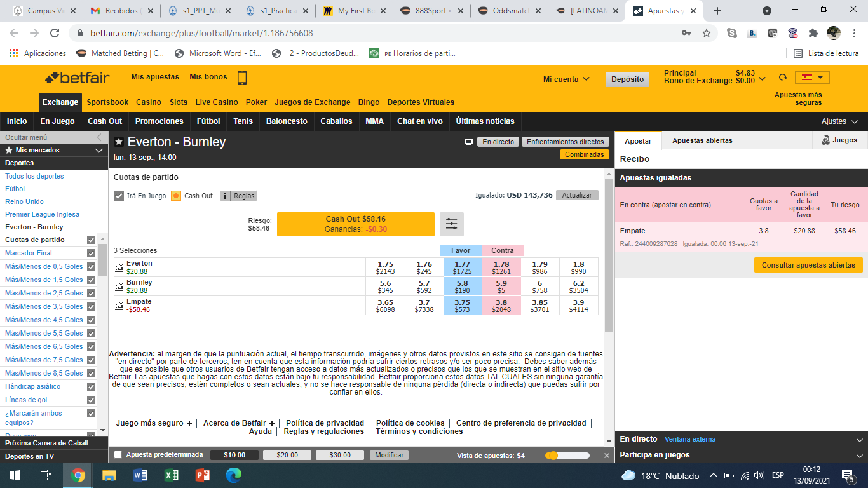Uncheck the Hándicap asiático checkbox
868x488 pixels.
pyautogui.click(x=91, y=386)
